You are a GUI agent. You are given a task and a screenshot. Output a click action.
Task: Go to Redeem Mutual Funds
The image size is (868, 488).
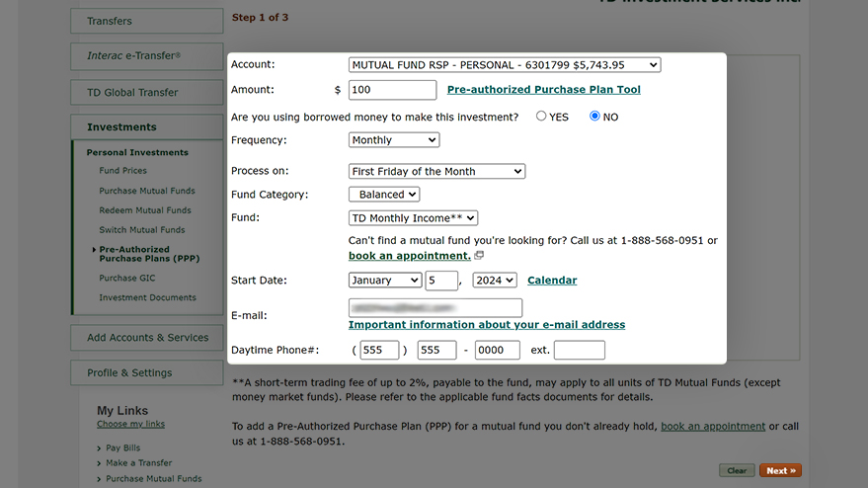click(145, 210)
